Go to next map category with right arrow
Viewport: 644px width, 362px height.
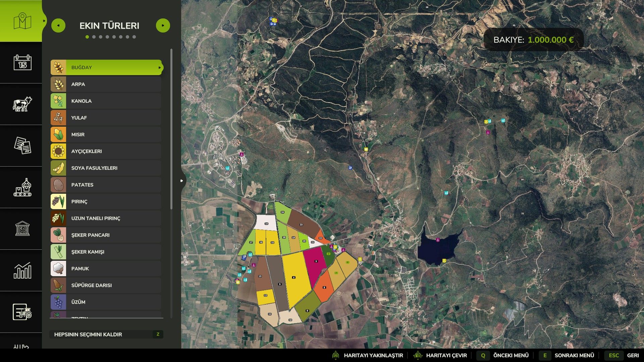[x=163, y=25]
